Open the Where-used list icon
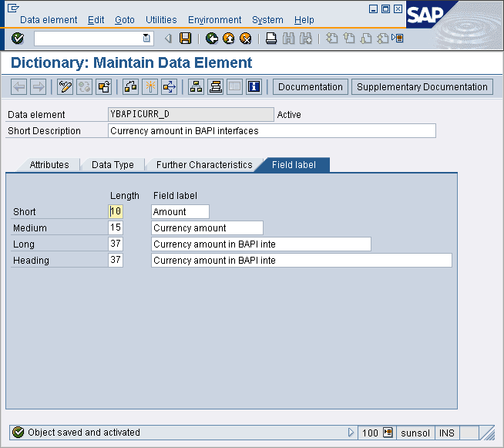Image resolution: width=504 pixels, height=448 pixels. coord(170,87)
